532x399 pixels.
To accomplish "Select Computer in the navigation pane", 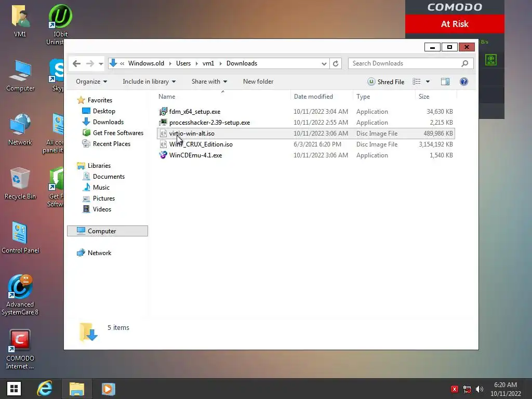I will point(107,231).
